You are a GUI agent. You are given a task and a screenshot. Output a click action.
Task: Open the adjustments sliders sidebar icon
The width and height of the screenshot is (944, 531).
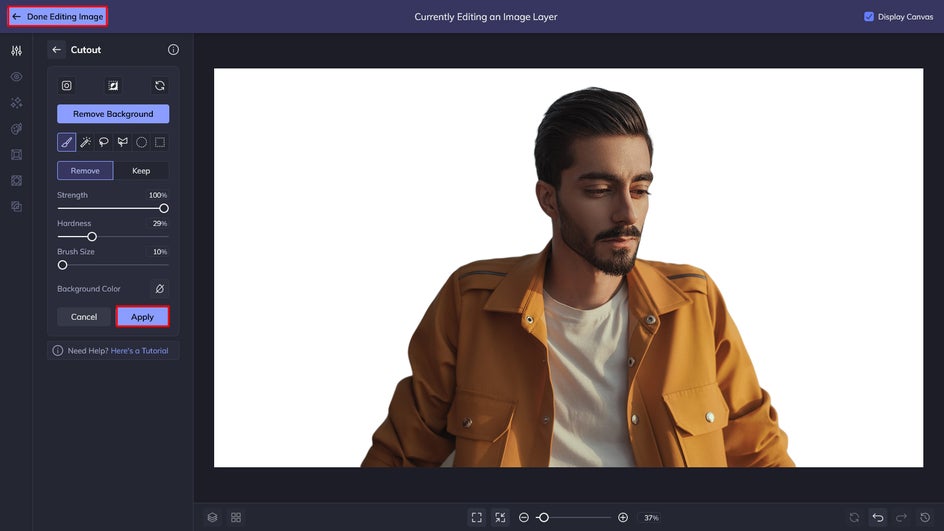[16, 51]
